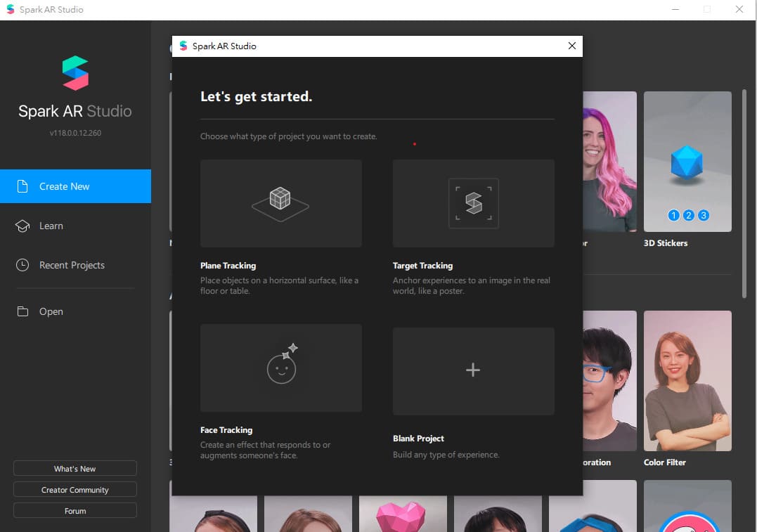The image size is (757, 532).
Task: Close the Let's get started dialog
Action: [572, 46]
